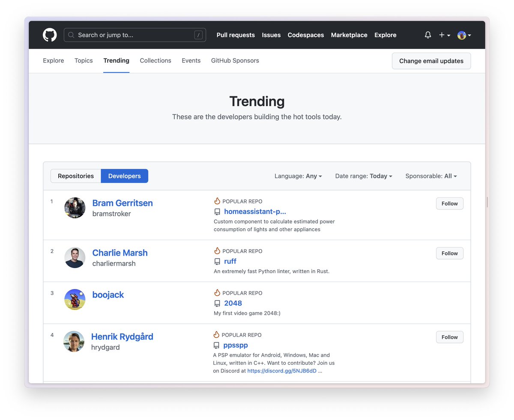Image resolution: width=514 pixels, height=420 pixels.
Task: Follow Henrik Rydgård
Action: pyautogui.click(x=450, y=337)
